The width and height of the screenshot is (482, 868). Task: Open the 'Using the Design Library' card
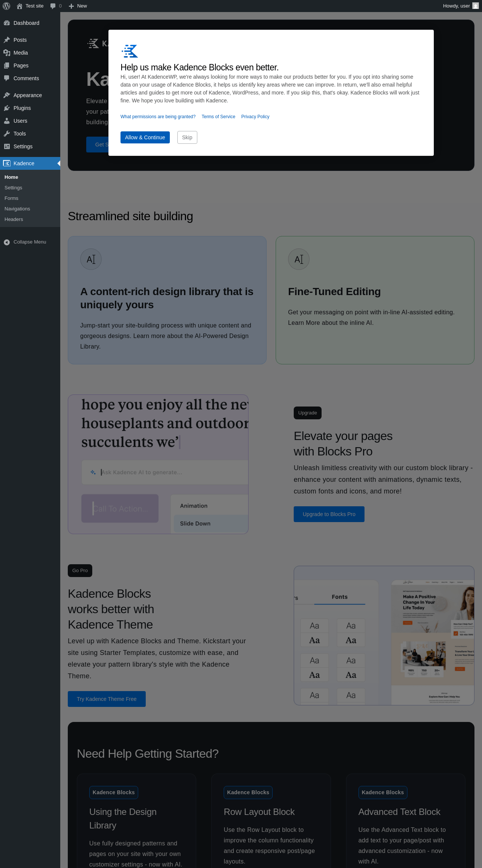click(137, 821)
